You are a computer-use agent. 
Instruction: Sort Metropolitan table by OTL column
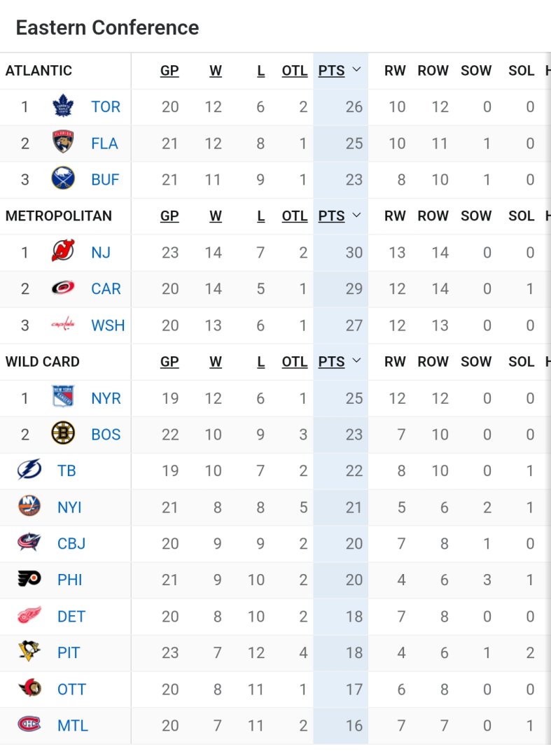295,216
